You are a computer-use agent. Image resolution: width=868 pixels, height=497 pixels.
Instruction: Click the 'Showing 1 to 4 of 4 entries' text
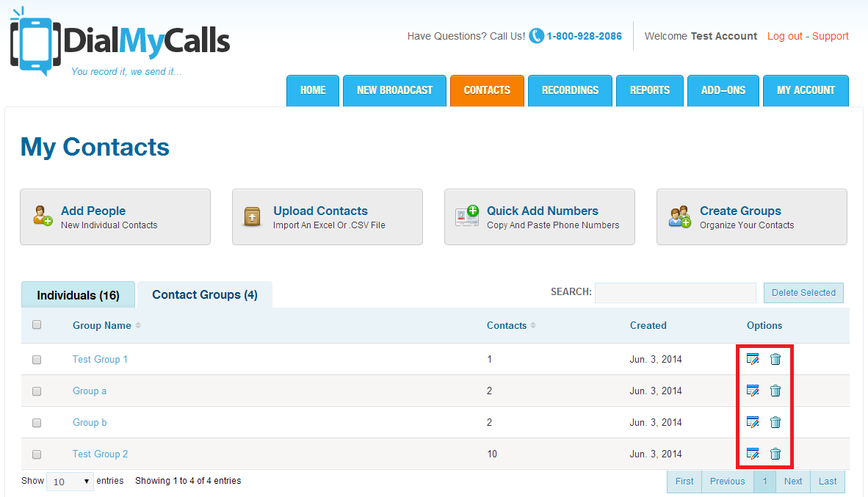pos(188,480)
